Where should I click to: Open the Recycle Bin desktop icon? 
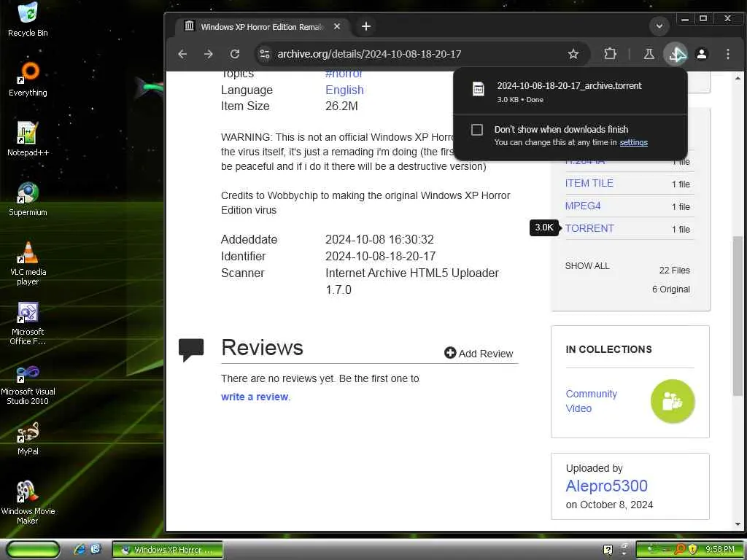coord(28,20)
